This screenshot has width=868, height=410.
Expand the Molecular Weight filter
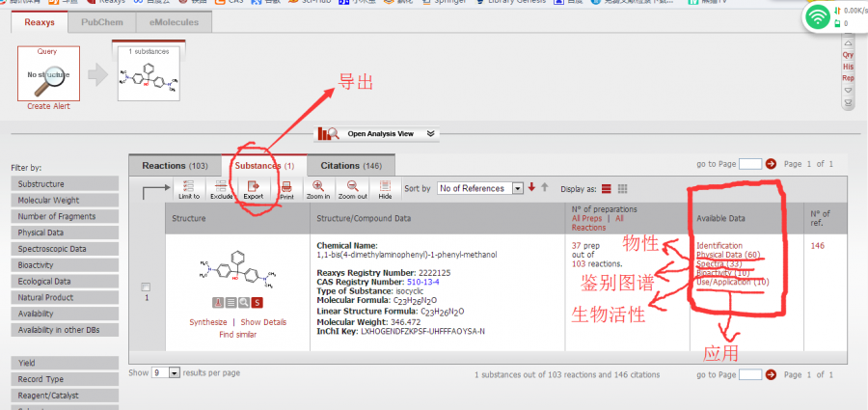(x=65, y=200)
